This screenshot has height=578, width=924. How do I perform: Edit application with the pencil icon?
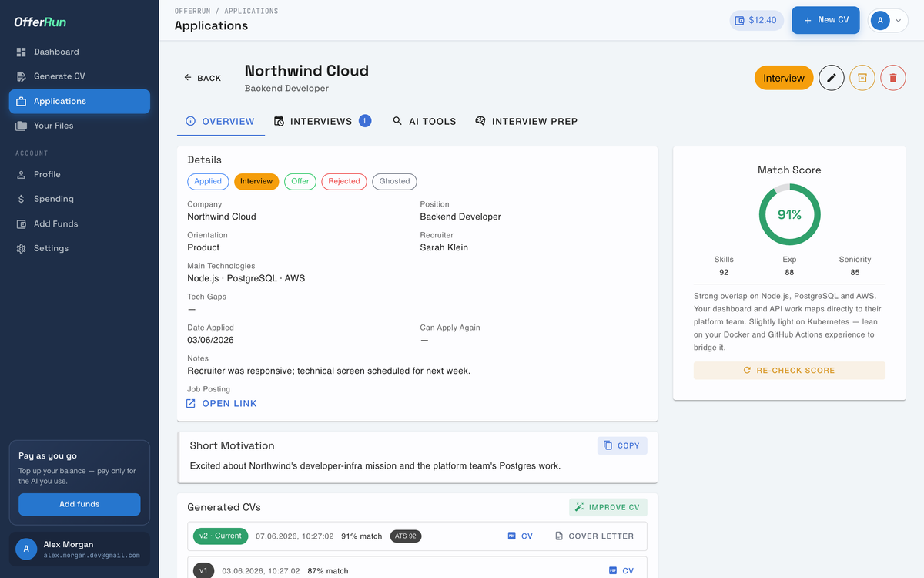(x=832, y=78)
